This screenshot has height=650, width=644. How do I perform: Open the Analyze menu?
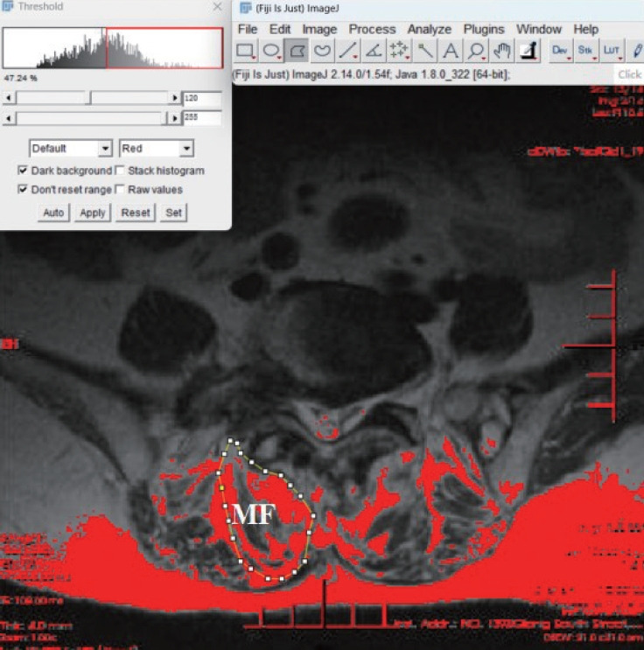[430, 29]
